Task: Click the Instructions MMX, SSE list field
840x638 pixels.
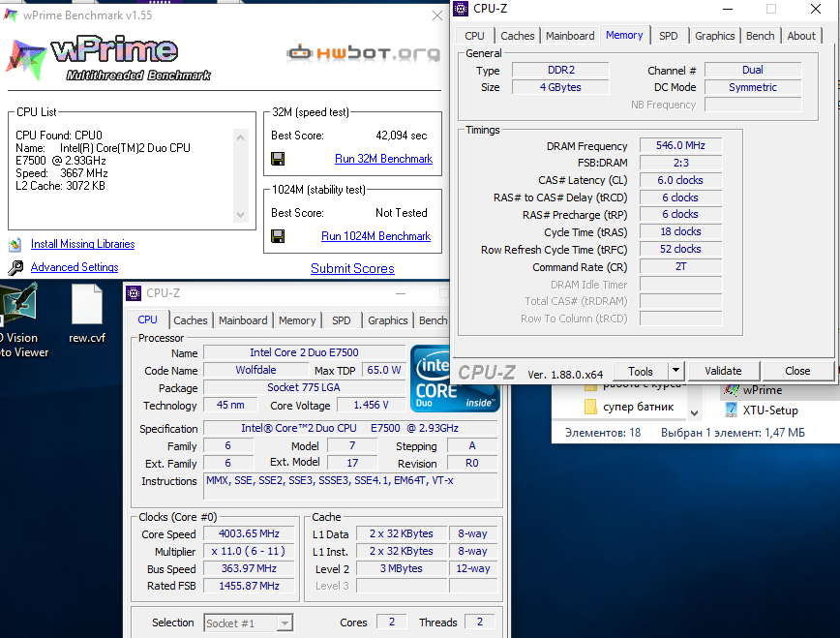Action: click(351, 487)
